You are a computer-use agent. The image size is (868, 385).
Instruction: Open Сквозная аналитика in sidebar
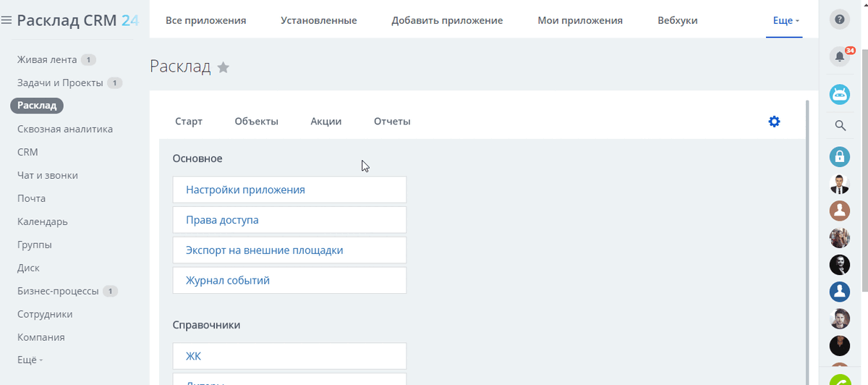(65, 129)
